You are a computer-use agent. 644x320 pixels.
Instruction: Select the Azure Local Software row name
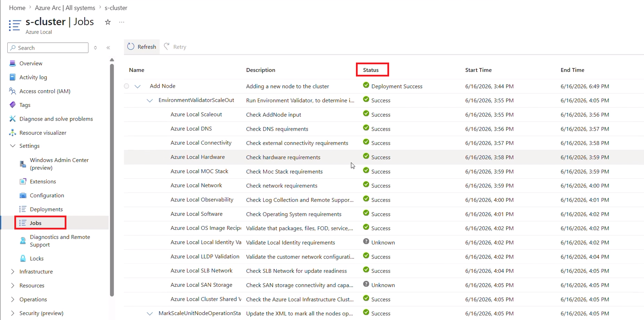pyautogui.click(x=196, y=214)
